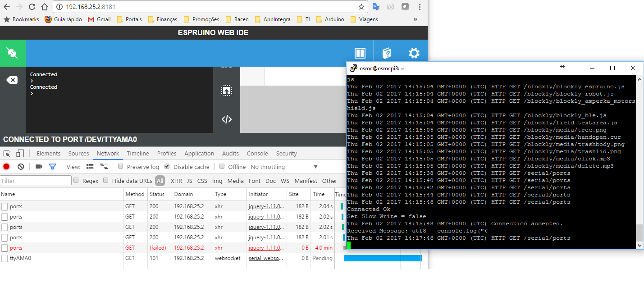
Task: Open Portais bookmark folder
Action: [x=129, y=19]
